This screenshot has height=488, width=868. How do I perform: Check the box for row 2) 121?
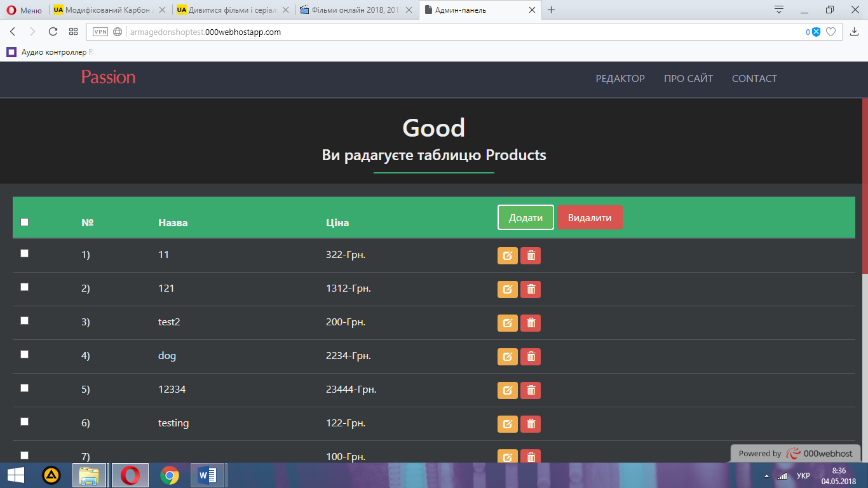point(25,287)
